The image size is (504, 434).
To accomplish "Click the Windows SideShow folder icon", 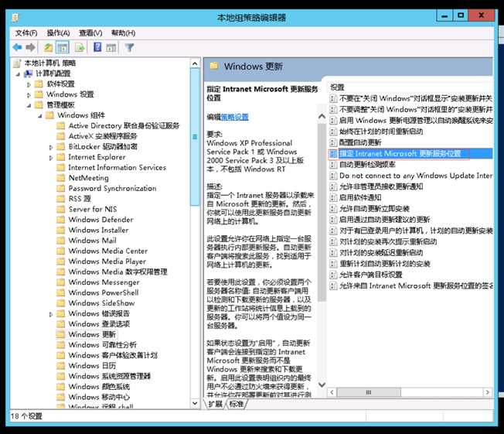I will point(61,303).
